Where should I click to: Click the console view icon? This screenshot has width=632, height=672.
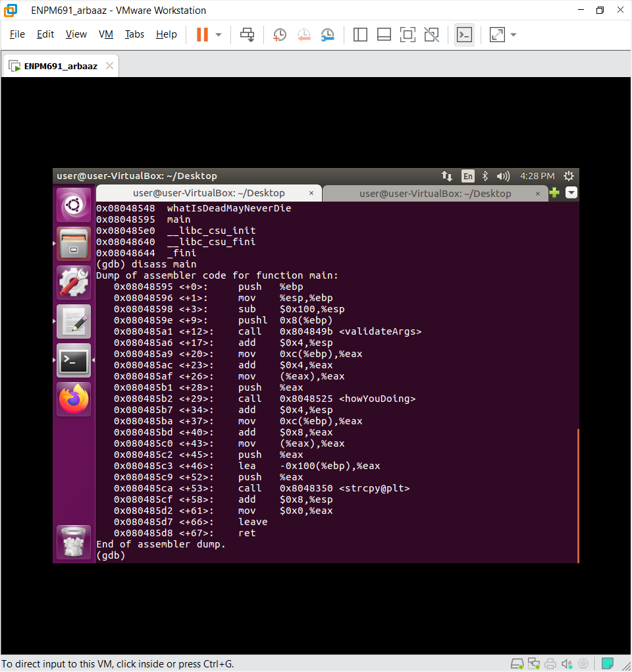(x=464, y=35)
